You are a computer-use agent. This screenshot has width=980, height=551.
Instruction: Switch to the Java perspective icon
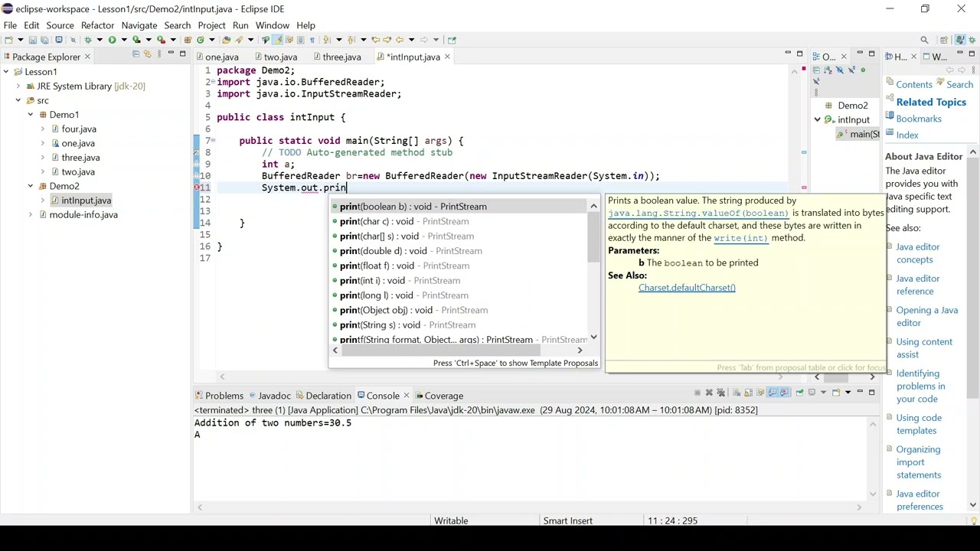pos(959,40)
